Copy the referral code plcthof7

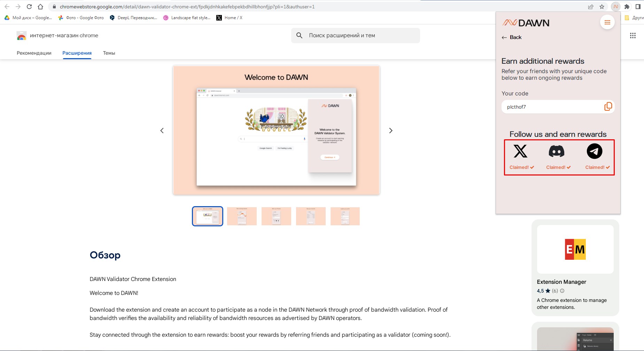[x=608, y=107]
